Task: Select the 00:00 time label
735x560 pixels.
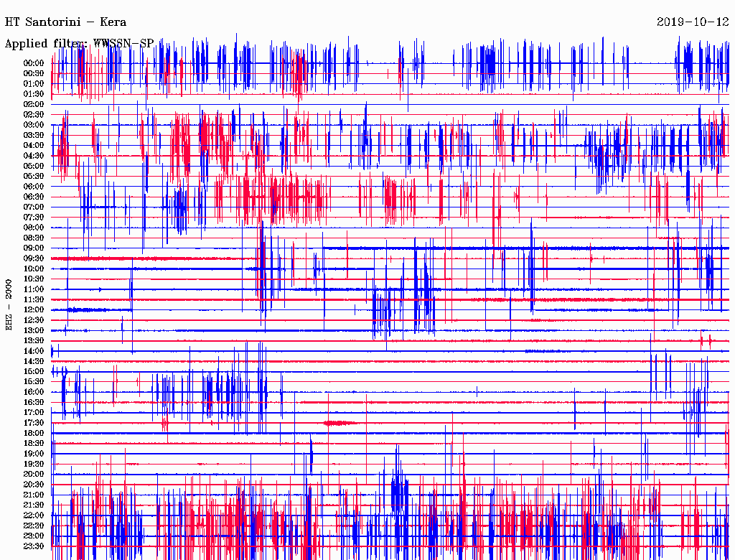Action: pyautogui.click(x=34, y=63)
